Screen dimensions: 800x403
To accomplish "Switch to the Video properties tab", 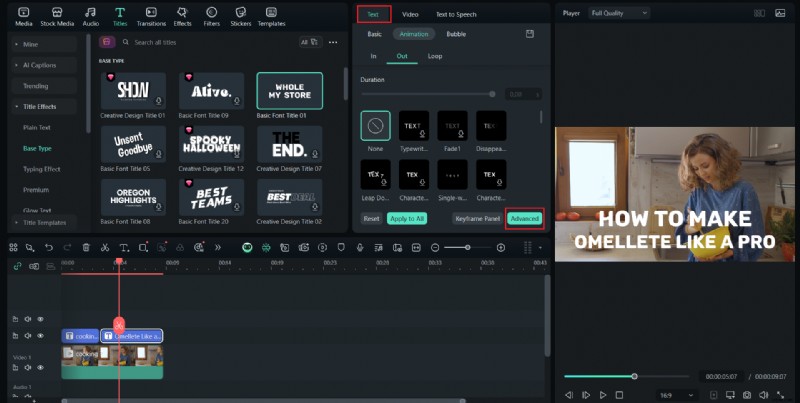I will tap(410, 14).
